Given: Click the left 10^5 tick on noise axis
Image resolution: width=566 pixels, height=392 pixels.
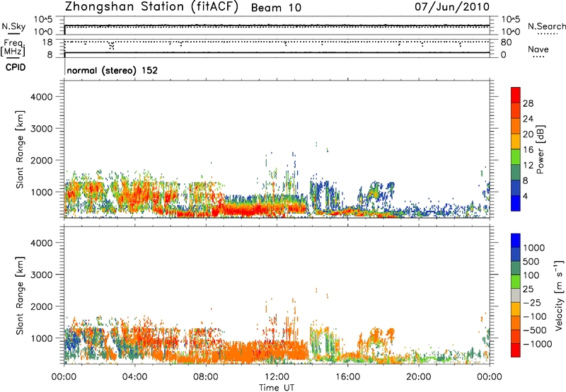Looking at the screenshot, I should 43,20.
